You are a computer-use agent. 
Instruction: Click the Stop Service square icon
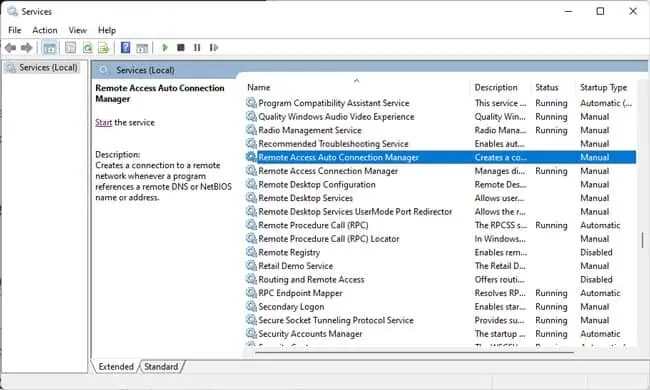pos(181,48)
